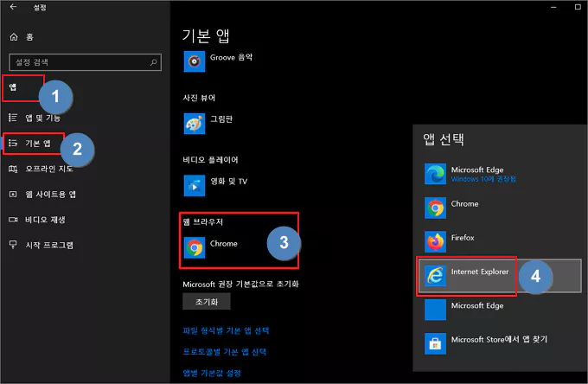Change video player 영화 및 TV

point(229,182)
